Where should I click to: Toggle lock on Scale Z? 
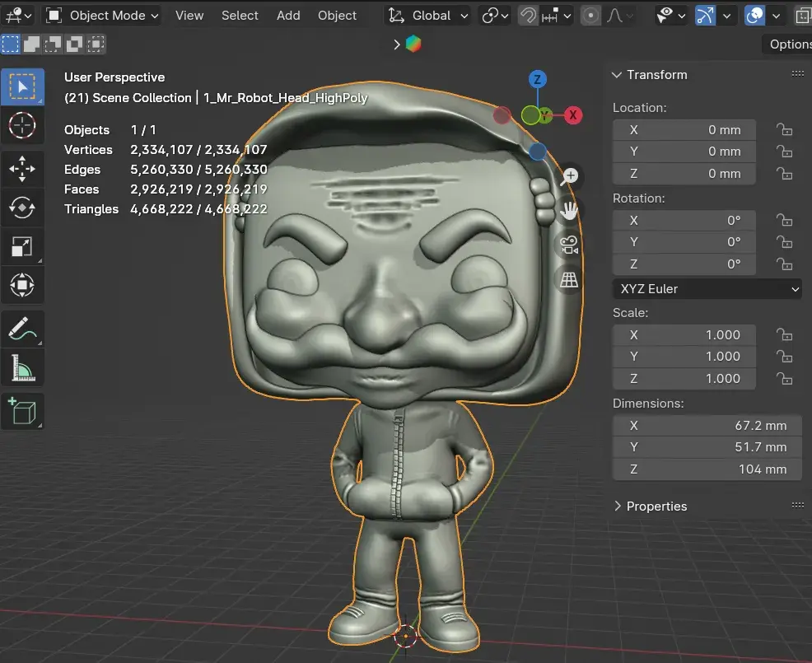(785, 379)
